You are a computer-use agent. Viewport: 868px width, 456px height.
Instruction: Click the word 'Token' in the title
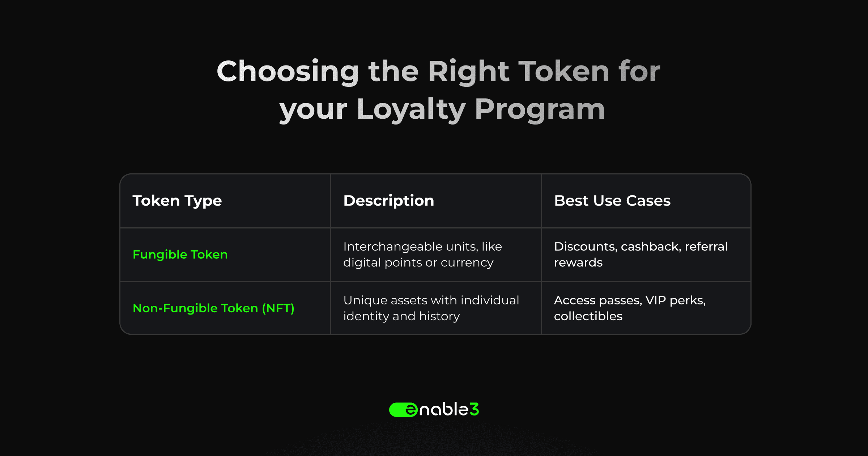[x=564, y=71]
